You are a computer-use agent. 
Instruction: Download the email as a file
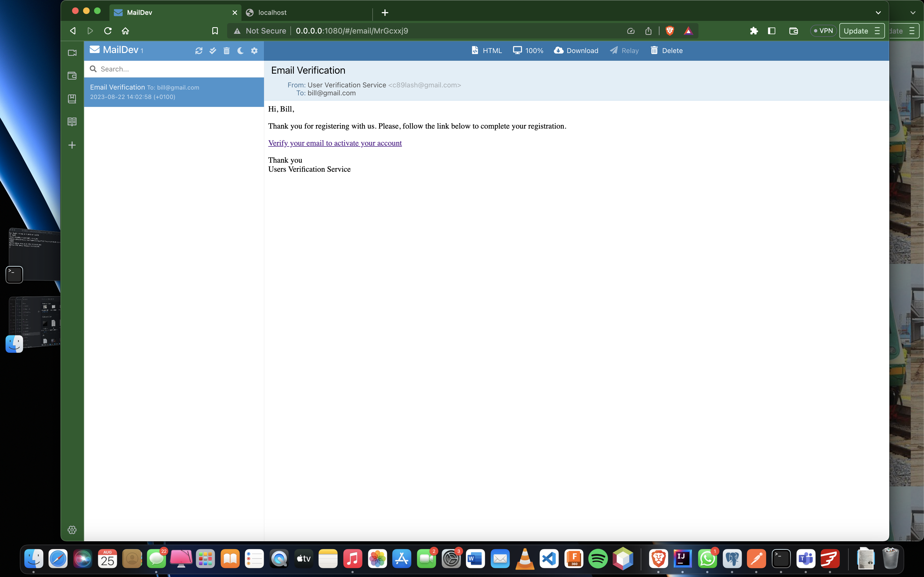click(575, 50)
